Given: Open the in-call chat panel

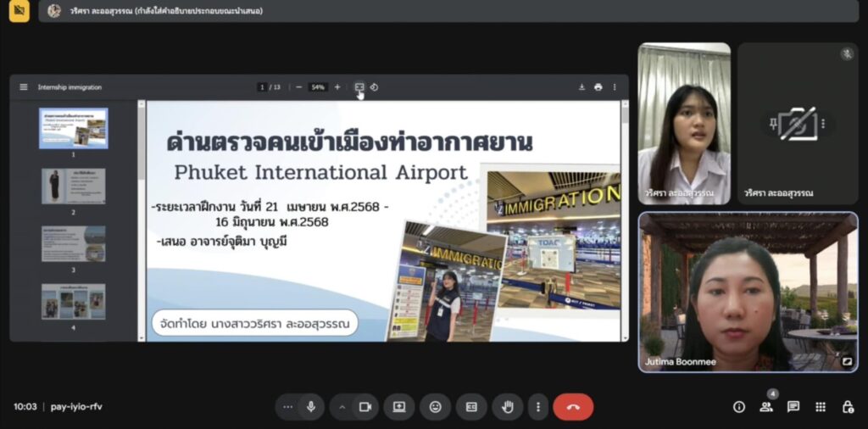Looking at the screenshot, I should tap(793, 407).
